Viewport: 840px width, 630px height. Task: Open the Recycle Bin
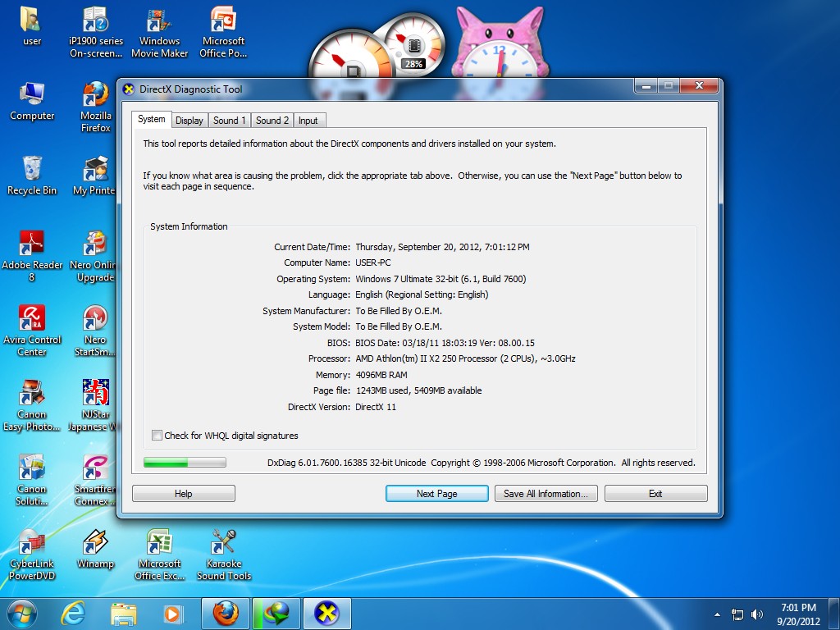pos(32,176)
